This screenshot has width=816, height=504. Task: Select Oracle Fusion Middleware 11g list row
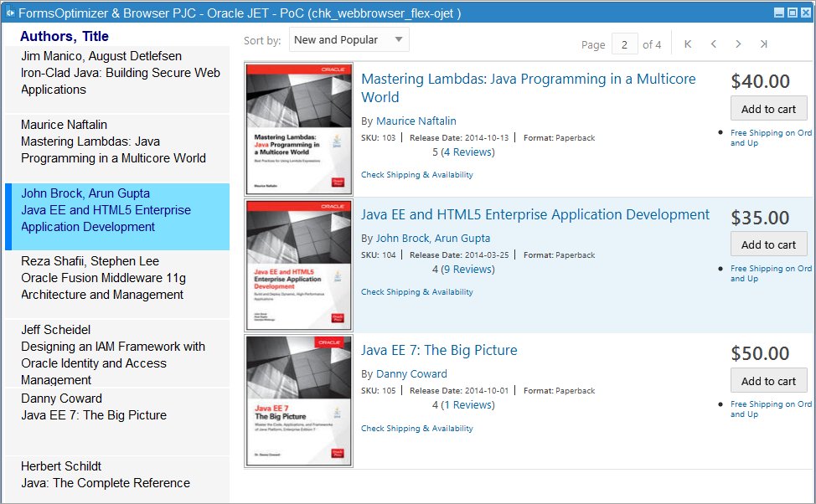117,285
